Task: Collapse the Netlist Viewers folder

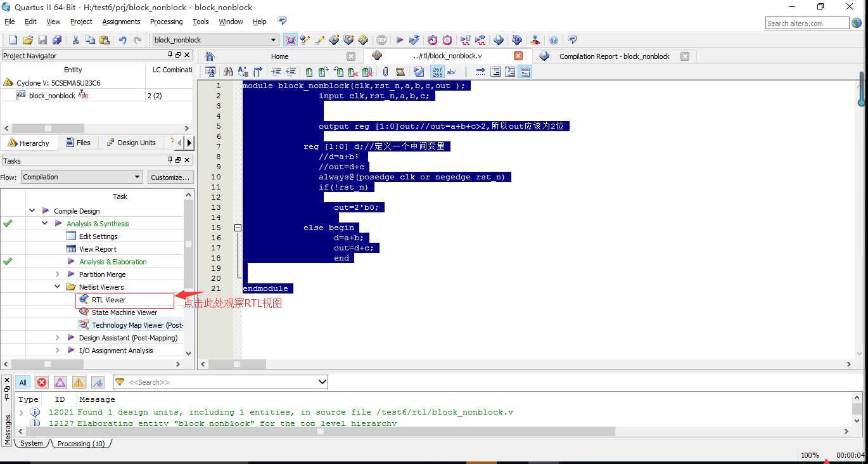Action: point(57,287)
